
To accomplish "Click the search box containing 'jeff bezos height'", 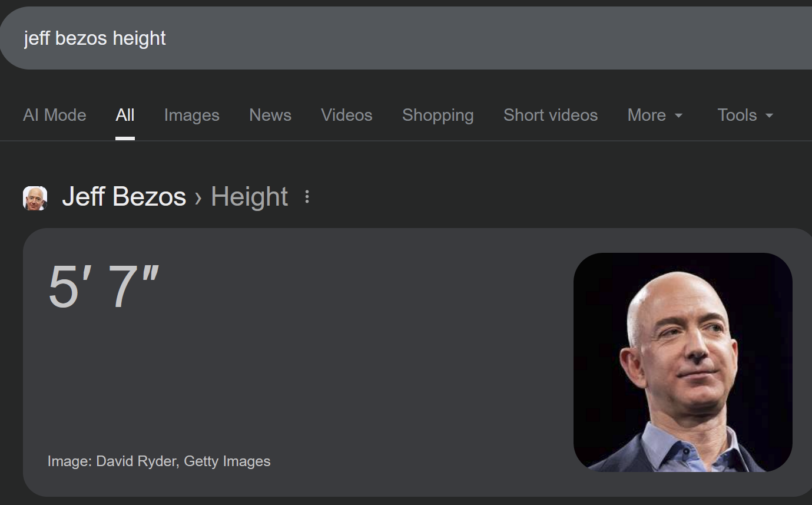I will 353,38.
